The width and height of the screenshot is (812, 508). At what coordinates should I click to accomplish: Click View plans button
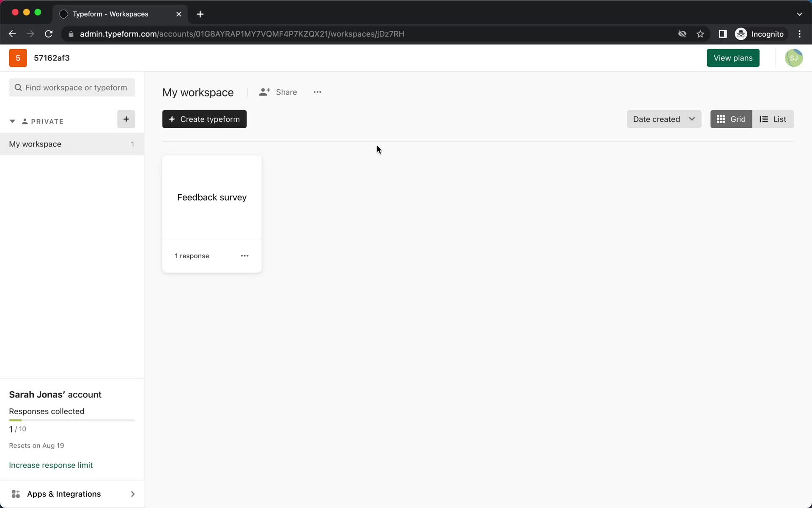pos(733,57)
